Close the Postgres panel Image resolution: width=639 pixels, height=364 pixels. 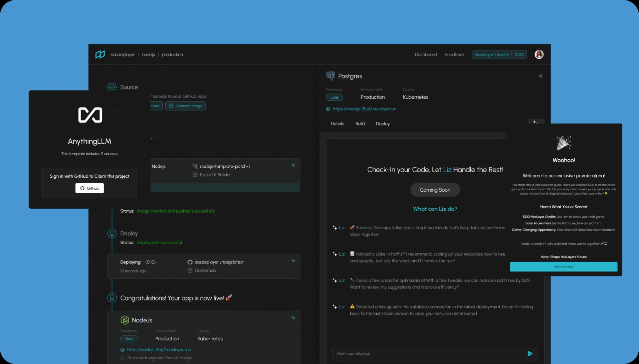pyautogui.click(x=540, y=76)
